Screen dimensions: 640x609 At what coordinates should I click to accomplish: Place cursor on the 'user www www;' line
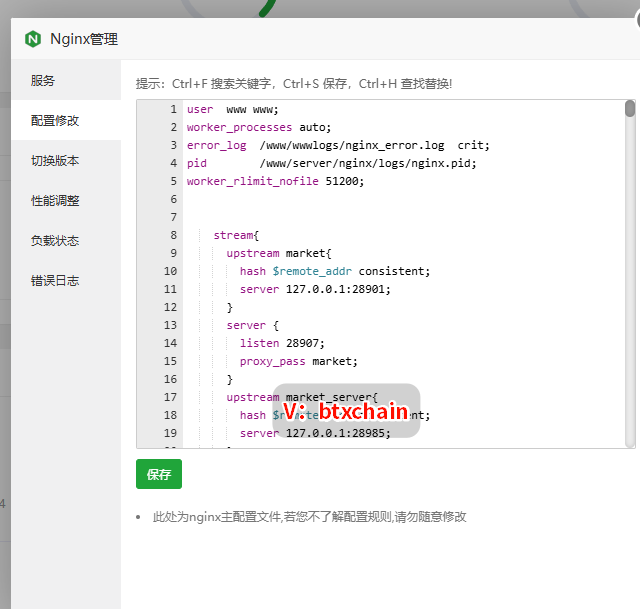point(233,110)
